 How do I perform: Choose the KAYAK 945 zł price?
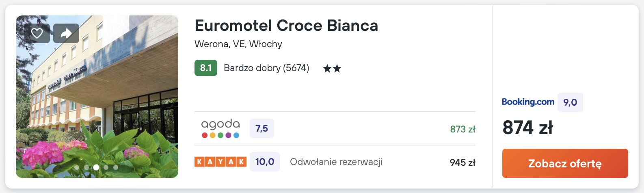[x=462, y=163]
